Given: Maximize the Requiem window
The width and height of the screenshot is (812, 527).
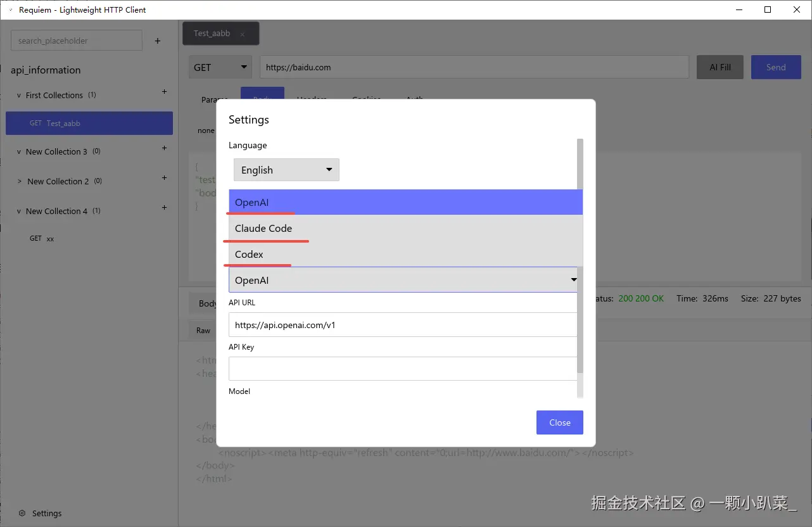Looking at the screenshot, I should 768,10.
